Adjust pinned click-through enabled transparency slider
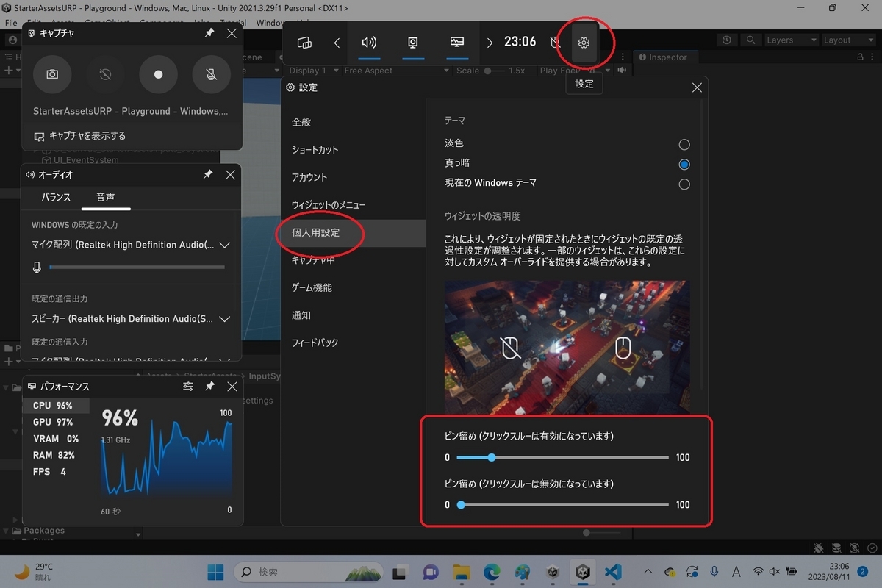 coord(562,457)
